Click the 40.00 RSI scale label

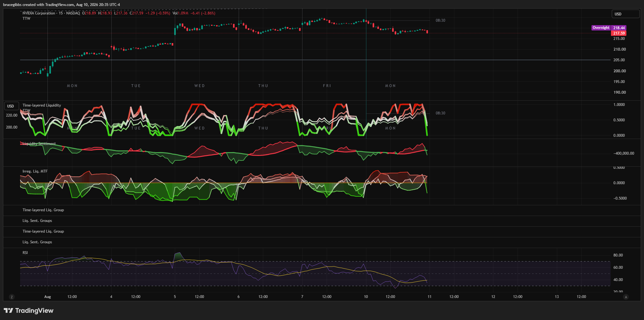[x=618, y=280]
